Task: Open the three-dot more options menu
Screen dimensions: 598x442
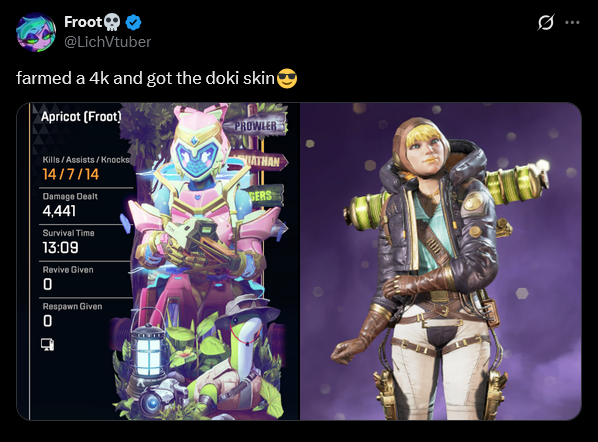Action: pos(572,23)
